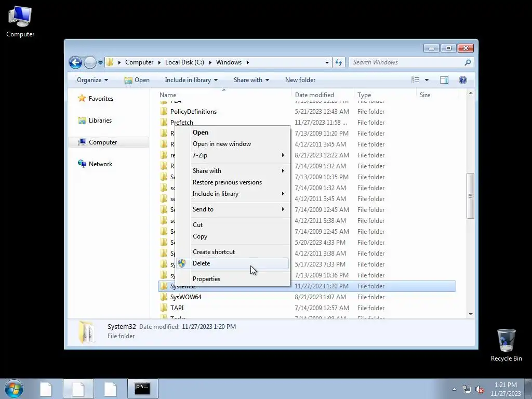Click the search magnifier icon
Screen dimensions: 532x399
point(468,62)
